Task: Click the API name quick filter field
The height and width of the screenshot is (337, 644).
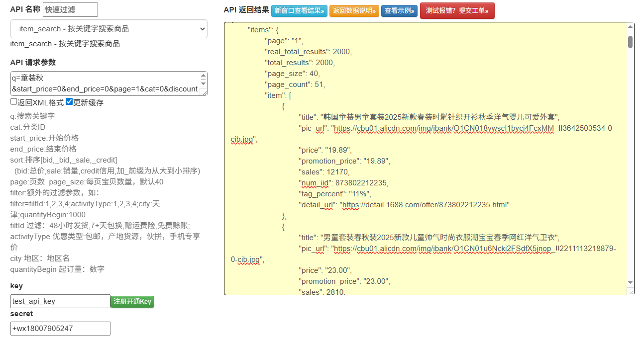Action: click(x=70, y=9)
